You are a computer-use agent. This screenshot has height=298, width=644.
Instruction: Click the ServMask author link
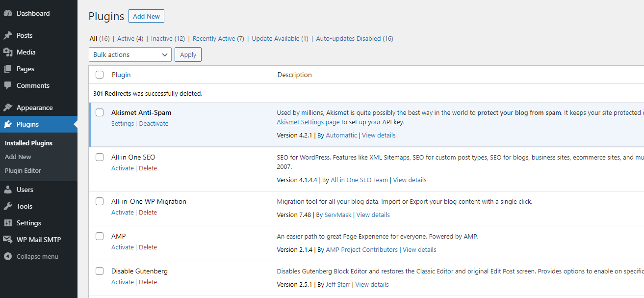[x=338, y=215]
